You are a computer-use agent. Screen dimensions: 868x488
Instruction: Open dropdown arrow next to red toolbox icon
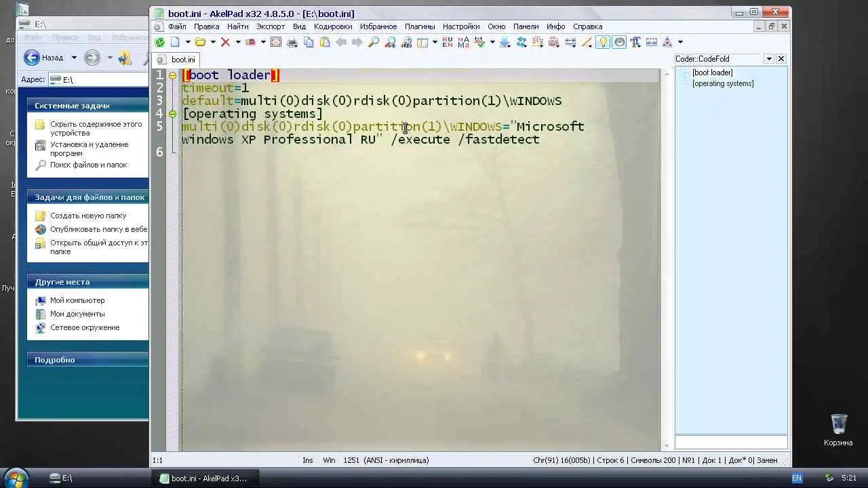coord(263,42)
